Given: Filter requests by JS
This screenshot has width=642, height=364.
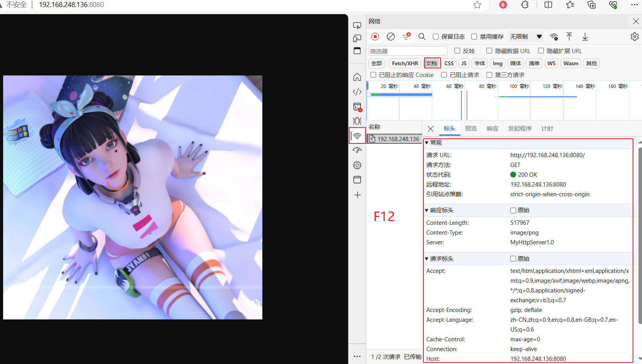Looking at the screenshot, I should point(464,63).
